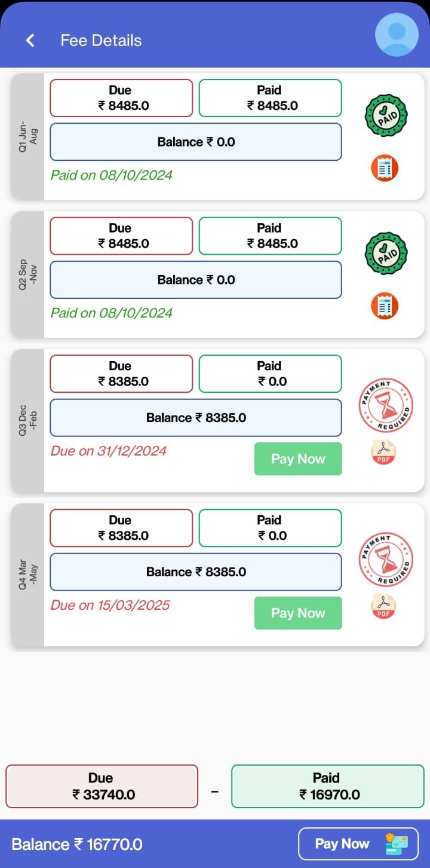Tap the Q2 Paid on 08/10/2024 text
Screen dimensions: 430x868
click(112, 313)
